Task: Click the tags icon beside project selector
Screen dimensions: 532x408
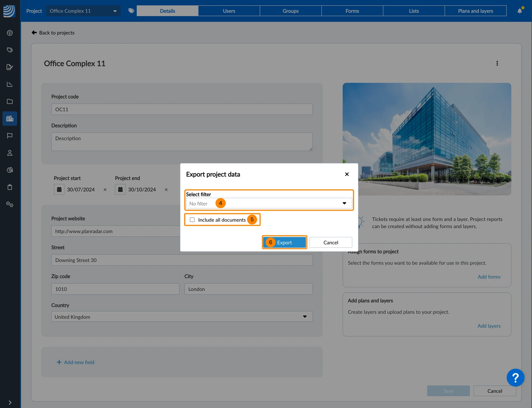Action: 131,11
